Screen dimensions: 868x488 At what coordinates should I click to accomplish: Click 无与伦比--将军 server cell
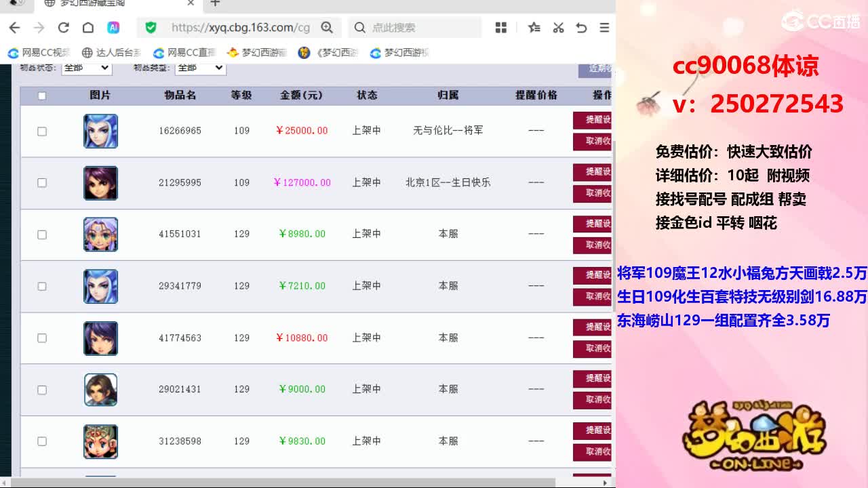point(448,131)
